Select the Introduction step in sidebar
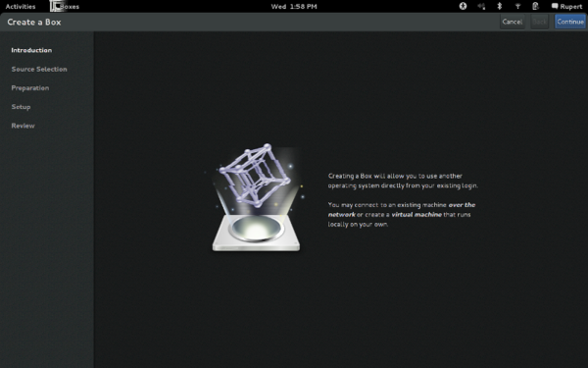Screen dimensions: 588x368 pos(31,50)
